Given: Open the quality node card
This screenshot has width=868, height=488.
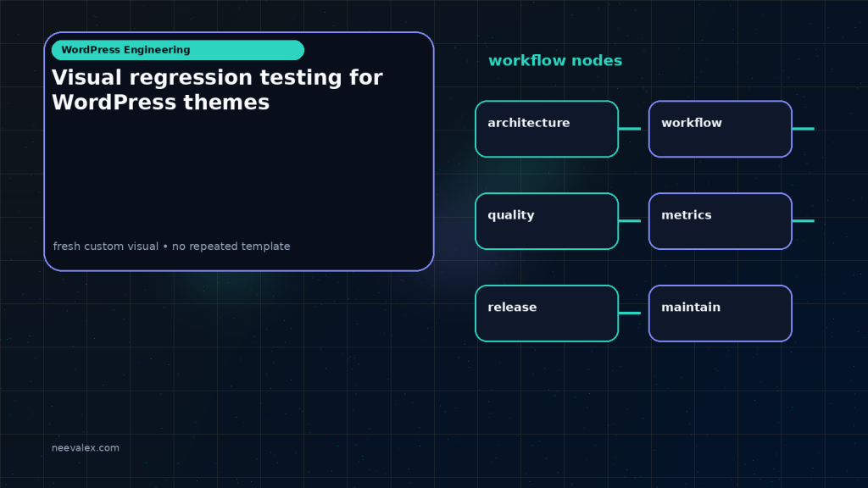Looking at the screenshot, I should (x=547, y=221).
